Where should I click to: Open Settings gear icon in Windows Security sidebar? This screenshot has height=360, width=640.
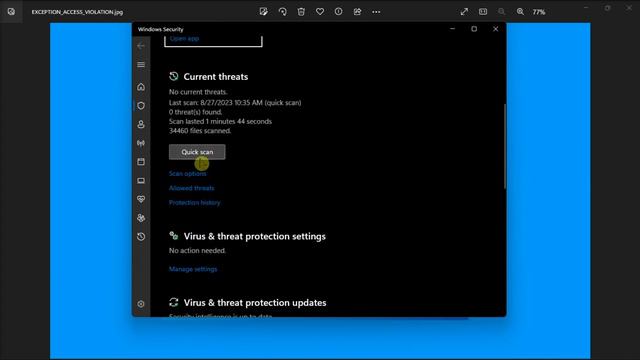(141, 304)
